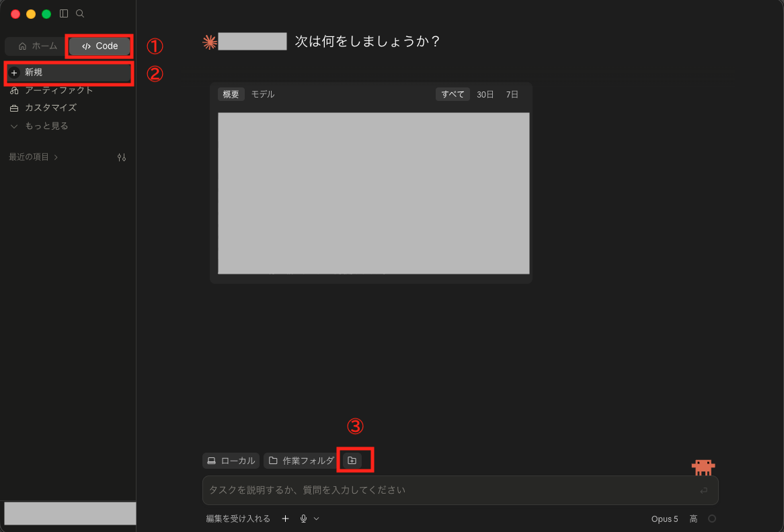Open the microphone options chevron
This screenshot has width=784, height=532.
click(316, 519)
